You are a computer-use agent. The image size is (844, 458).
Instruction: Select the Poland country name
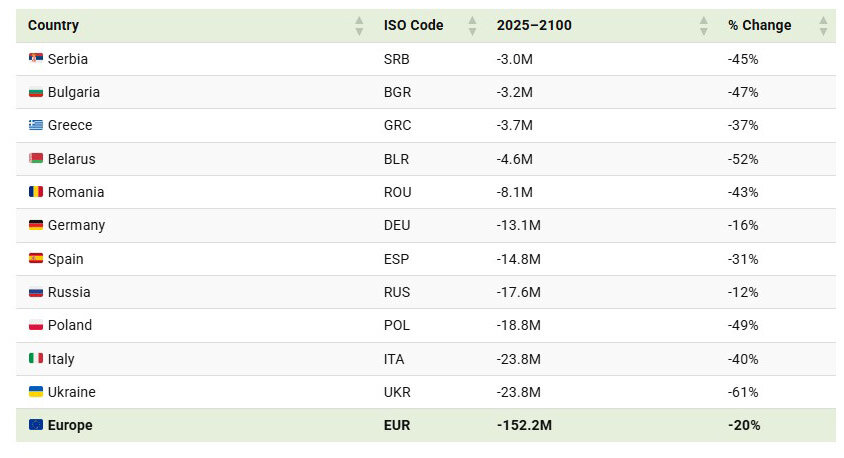[70, 325]
